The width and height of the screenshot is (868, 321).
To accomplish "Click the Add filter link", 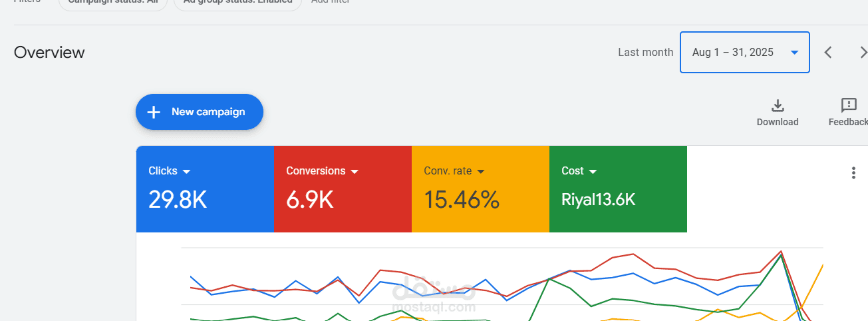I will click(331, 2).
